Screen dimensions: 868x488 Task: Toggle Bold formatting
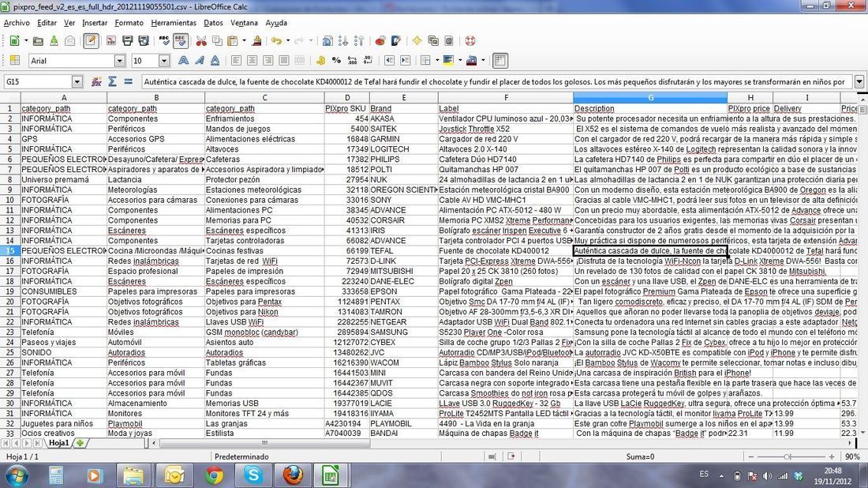point(183,60)
